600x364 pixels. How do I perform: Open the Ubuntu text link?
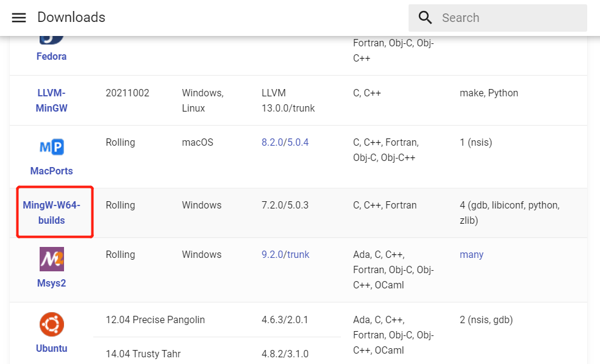pyautogui.click(x=51, y=348)
